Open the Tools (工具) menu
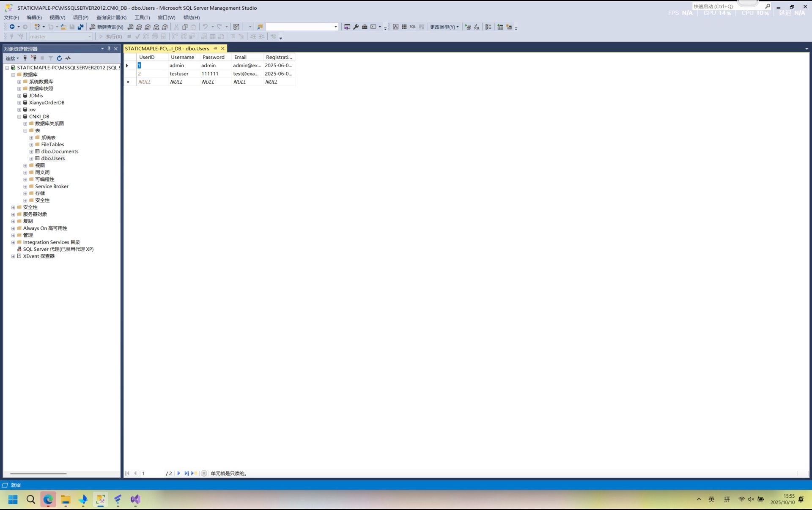Screen dimensions: 812x510 pos(142,17)
